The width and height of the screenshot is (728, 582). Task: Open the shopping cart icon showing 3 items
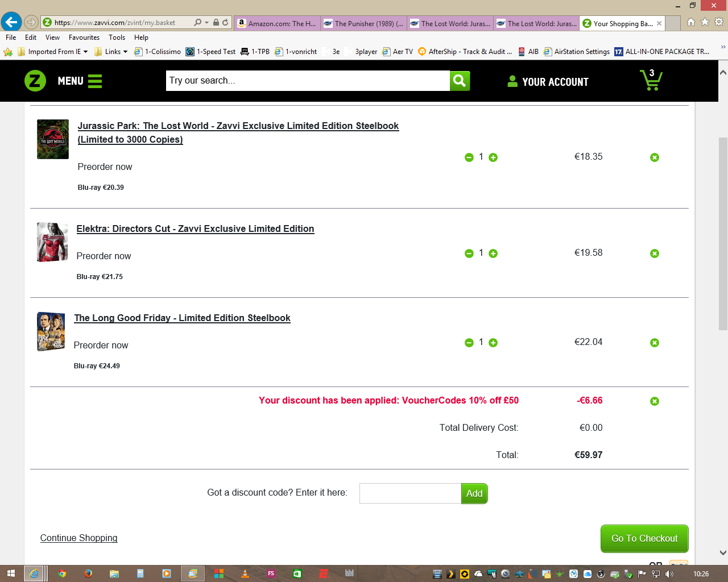click(651, 80)
